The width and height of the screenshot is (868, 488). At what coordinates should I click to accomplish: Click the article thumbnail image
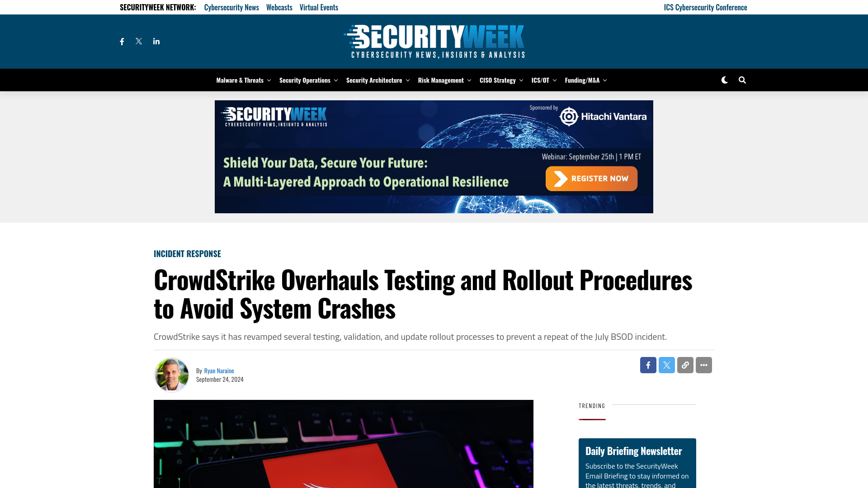(x=344, y=444)
